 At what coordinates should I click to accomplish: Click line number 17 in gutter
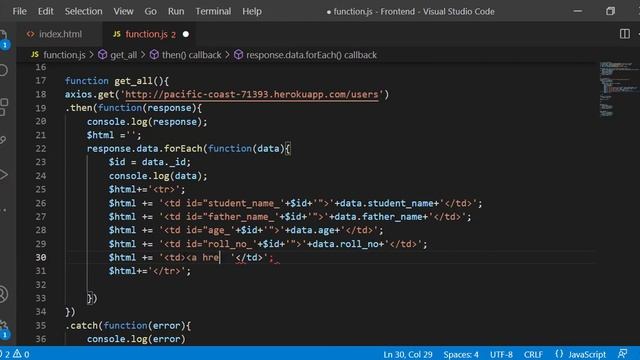coord(40,81)
